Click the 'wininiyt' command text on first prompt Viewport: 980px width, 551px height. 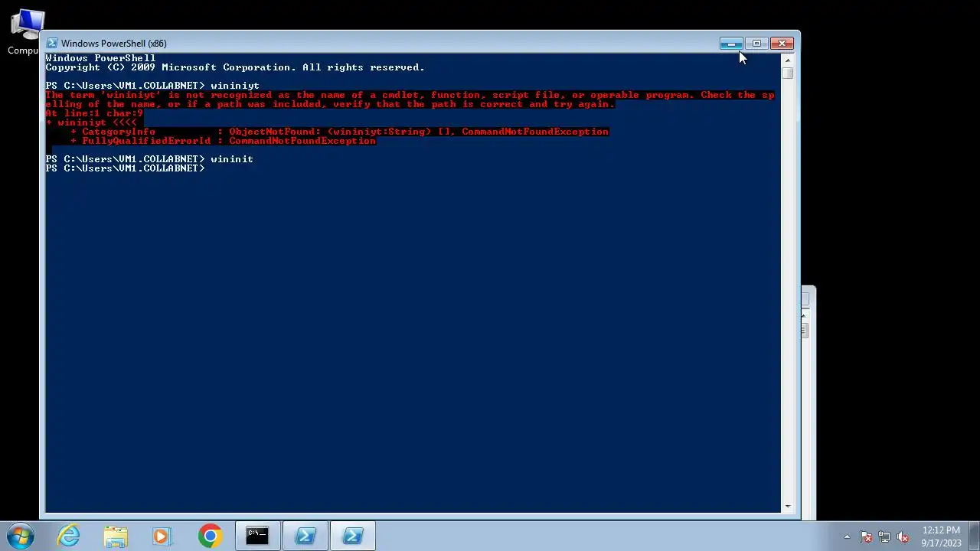[235, 86]
